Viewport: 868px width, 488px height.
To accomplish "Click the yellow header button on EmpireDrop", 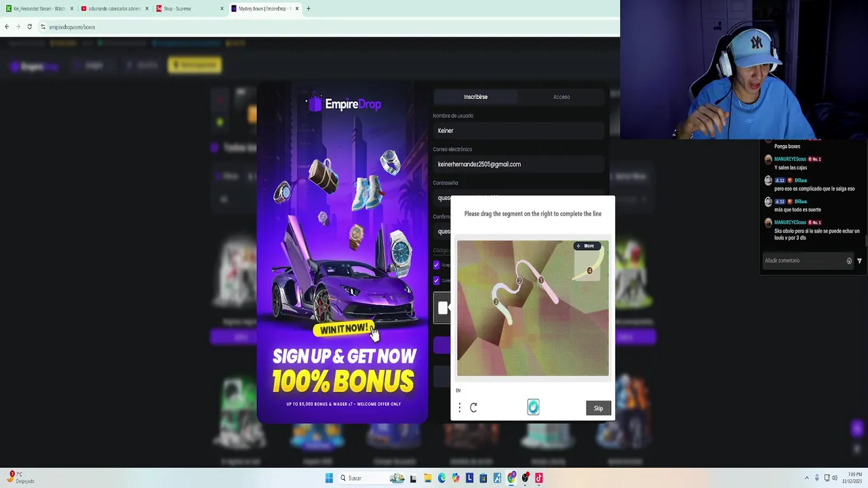I will click(x=195, y=65).
